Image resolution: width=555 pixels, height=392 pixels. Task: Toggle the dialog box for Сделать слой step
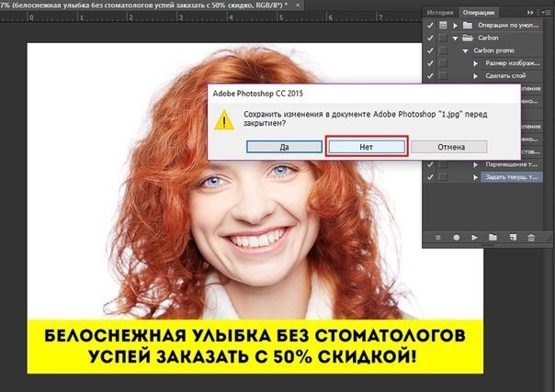tap(443, 75)
